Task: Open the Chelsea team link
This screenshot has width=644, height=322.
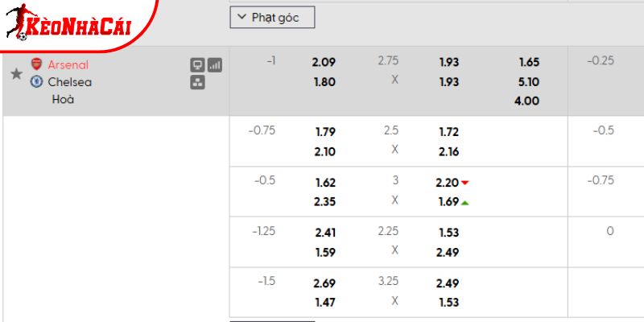Action: click(x=69, y=81)
